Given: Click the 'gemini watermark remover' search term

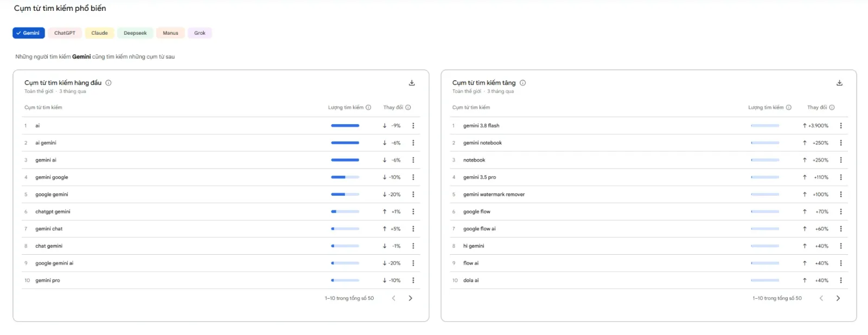Looking at the screenshot, I should 494,195.
